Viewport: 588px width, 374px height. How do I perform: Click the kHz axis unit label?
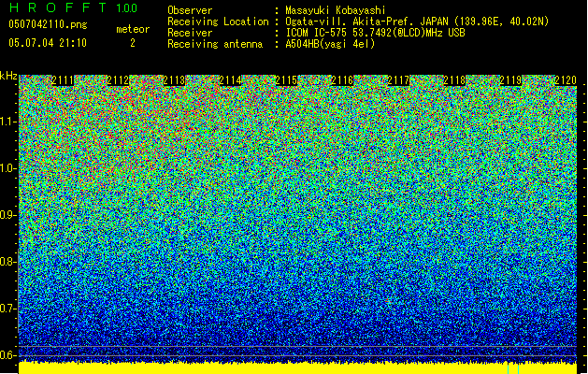(x=8, y=76)
